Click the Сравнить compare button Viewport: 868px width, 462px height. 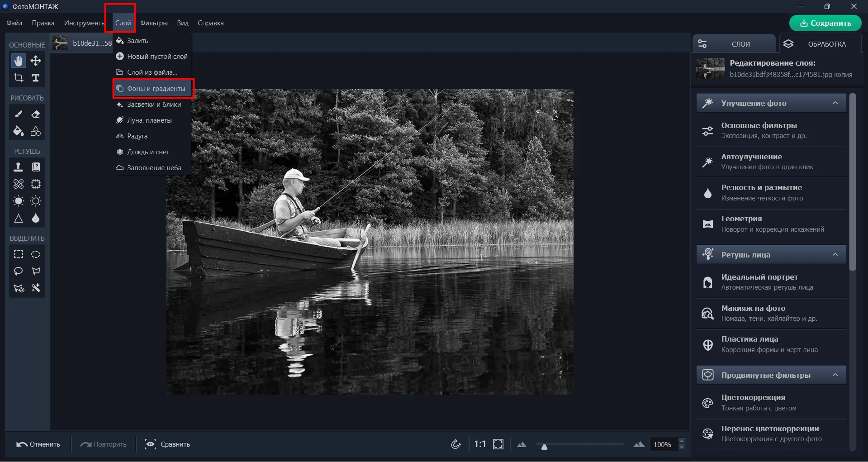[x=167, y=444]
